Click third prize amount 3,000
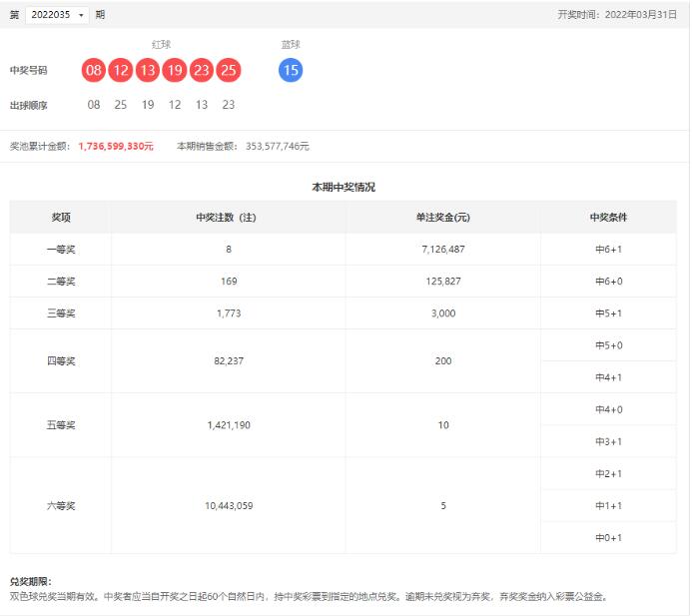This screenshot has width=693, height=616. point(442,313)
